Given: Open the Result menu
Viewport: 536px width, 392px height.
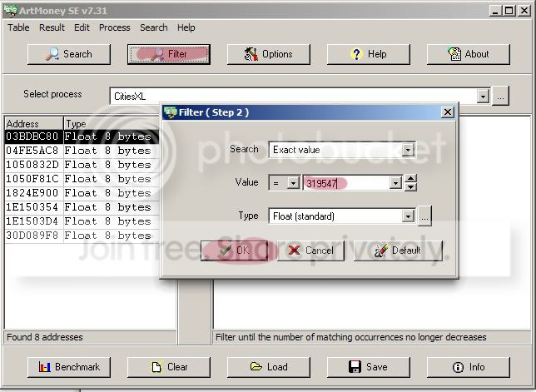Looking at the screenshot, I should tap(52, 27).
